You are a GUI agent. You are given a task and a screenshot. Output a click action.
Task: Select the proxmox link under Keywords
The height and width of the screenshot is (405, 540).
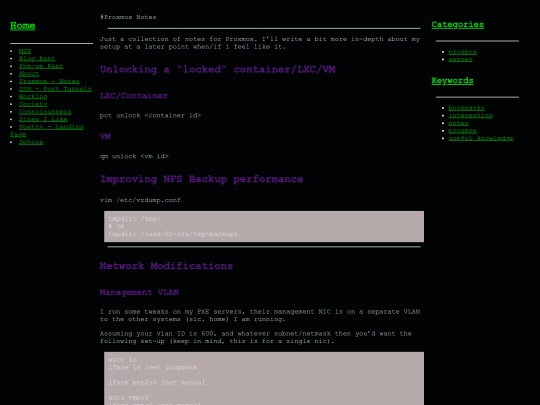pos(463,131)
